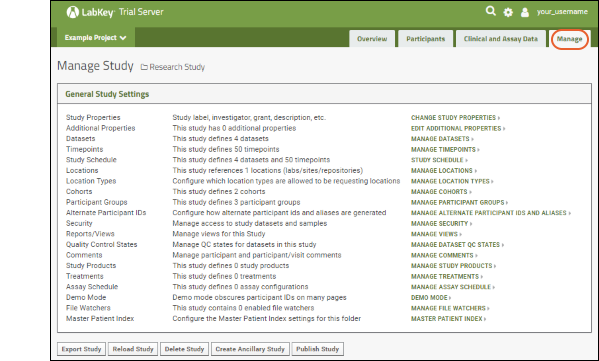The image size is (599, 361).
Task: Click the Additional Properties row label
Action: point(100,128)
